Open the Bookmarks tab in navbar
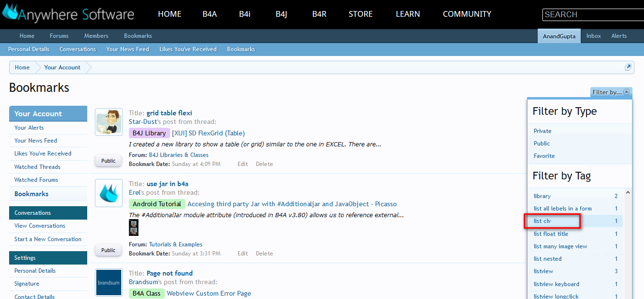Image resolution: width=644 pixels, height=299 pixels. pyautogui.click(x=138, y=36)
